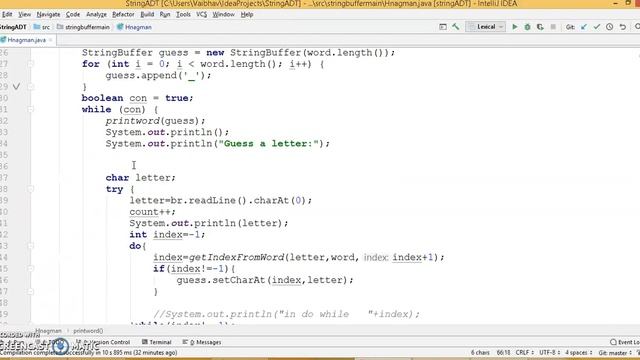Click guess.setCharAt(index,letter) statement
The image size is (640, 360).
click(x=265, y=280)
